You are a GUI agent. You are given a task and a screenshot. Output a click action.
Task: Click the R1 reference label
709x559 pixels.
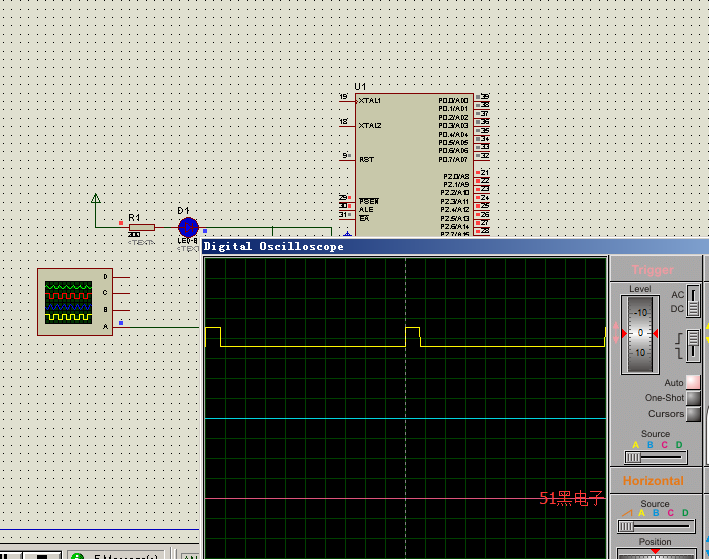[x=134, y=218]
